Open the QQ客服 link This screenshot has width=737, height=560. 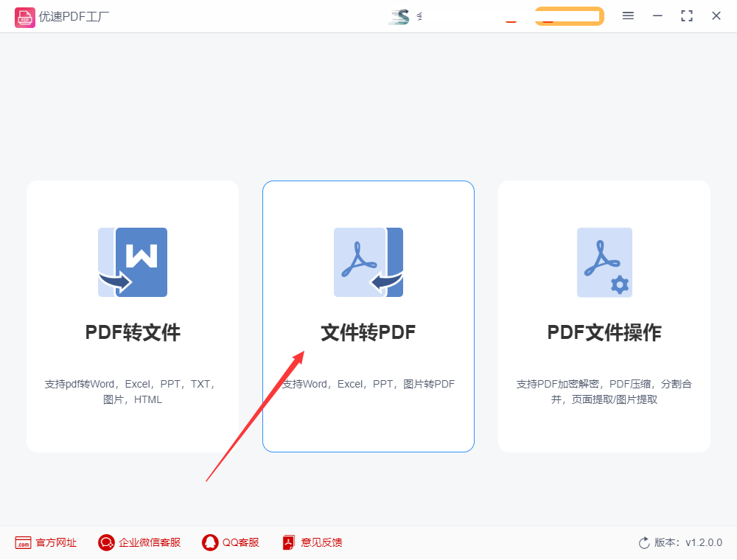click(x=230, y=542)
